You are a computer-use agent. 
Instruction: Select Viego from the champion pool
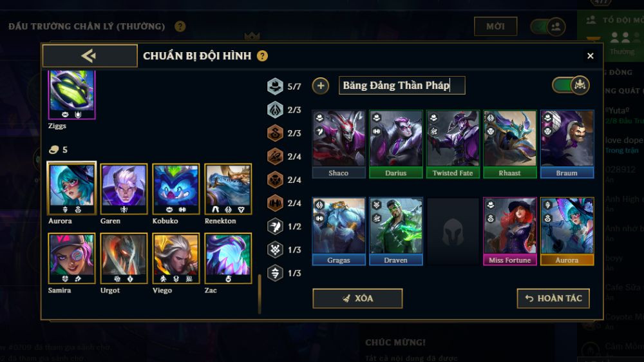pyautogui.click(x=176, y=258)
